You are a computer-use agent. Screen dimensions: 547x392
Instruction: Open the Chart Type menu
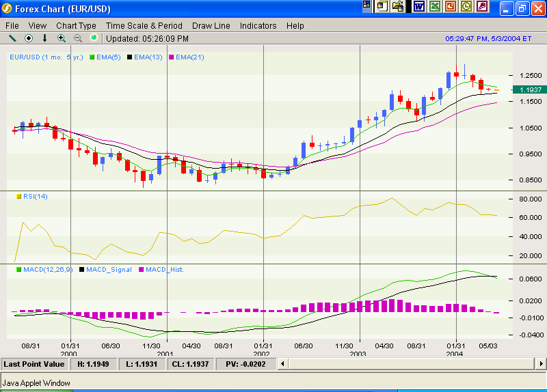(76, 25)
